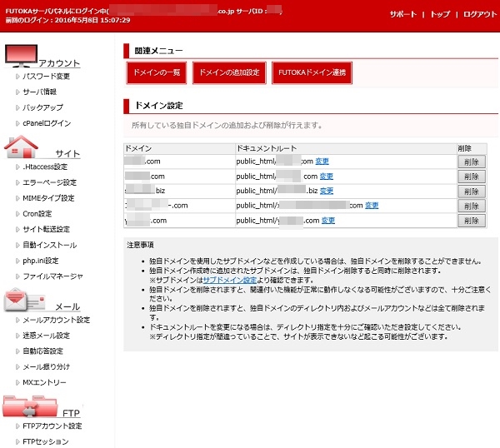
Task: Click 注意事項 heading
Action: pyautogui.click(x=140, y=245)
